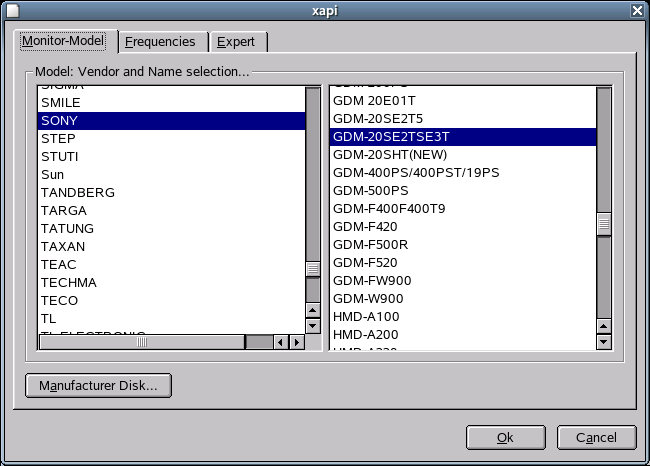Select vendor STEP
This screenshot has width=650, height=466.
171,139
